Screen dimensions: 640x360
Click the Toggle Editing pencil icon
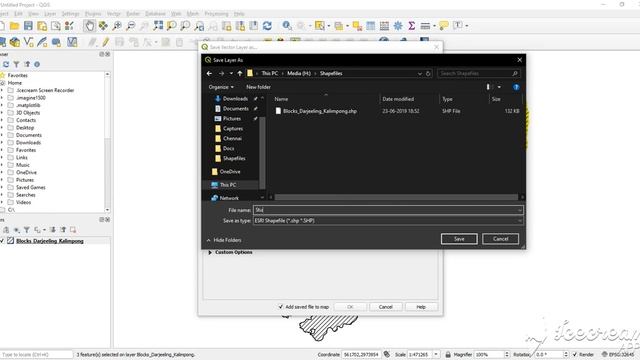[x=105, y=42]
